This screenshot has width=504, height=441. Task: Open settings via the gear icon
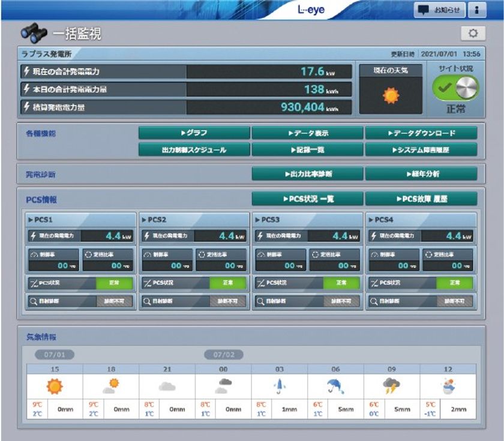pos(472,34)
